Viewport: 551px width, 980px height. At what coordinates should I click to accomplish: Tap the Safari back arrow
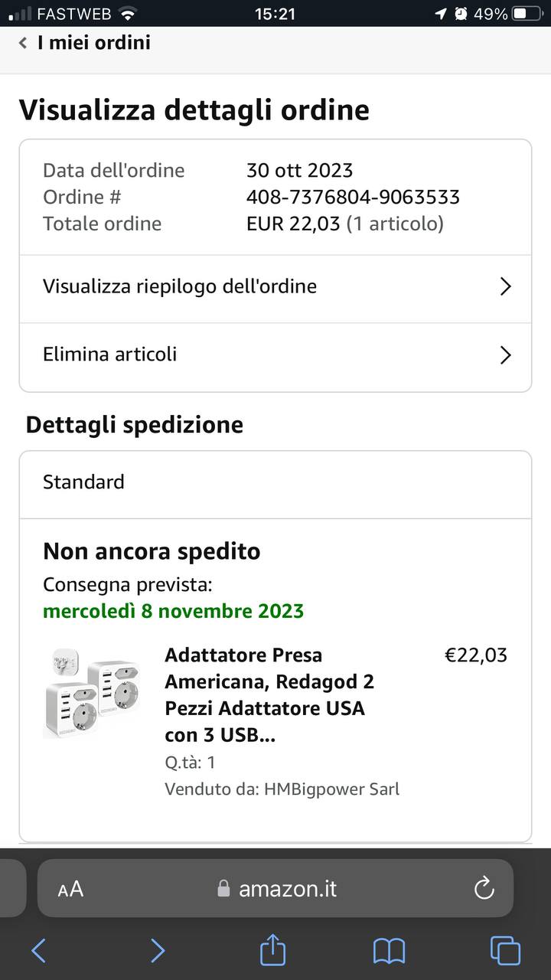tap(38, 951)
